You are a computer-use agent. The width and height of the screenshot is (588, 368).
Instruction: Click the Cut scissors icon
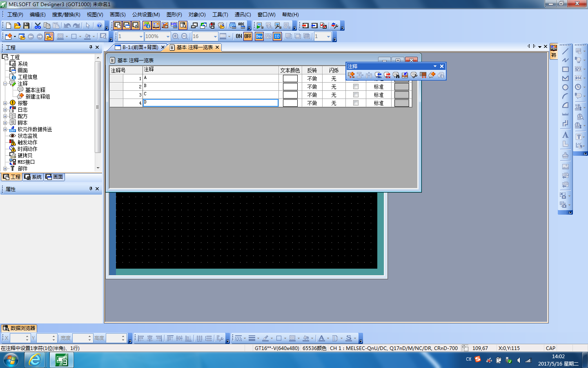click(x=38, y=26)
